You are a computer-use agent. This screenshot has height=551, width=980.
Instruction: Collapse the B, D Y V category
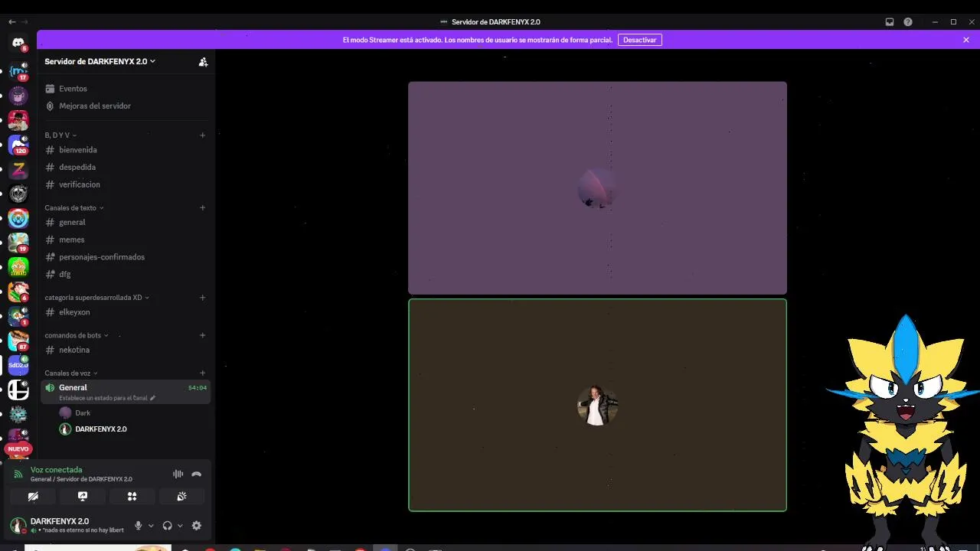point(60,135)
